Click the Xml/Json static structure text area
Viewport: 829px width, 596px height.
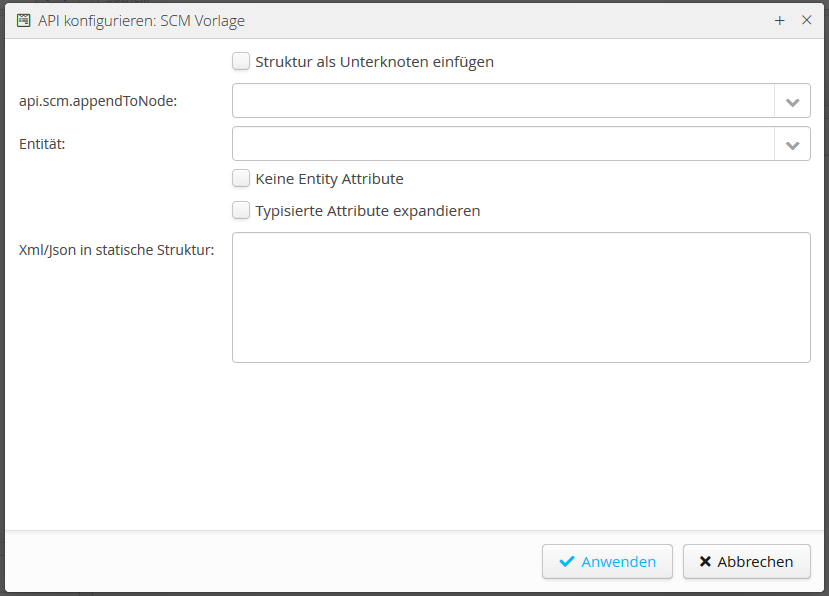click(x=521, y=297)
